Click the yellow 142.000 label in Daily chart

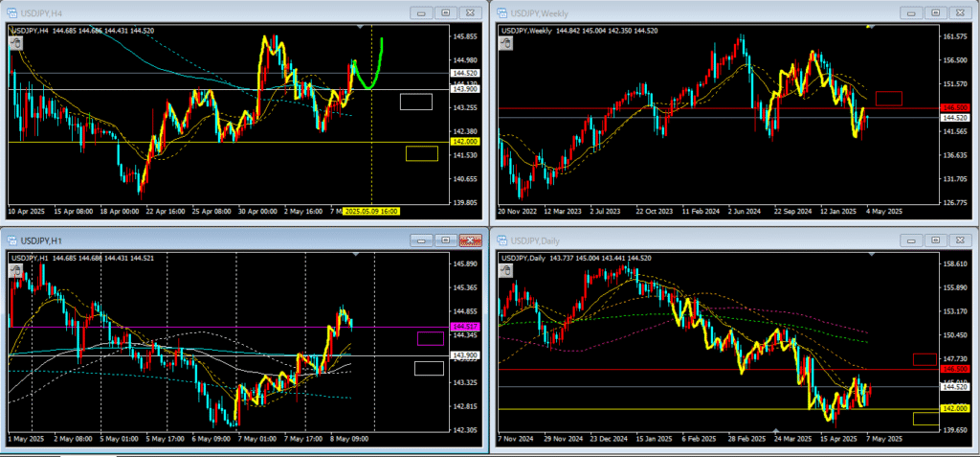[954, 409]
